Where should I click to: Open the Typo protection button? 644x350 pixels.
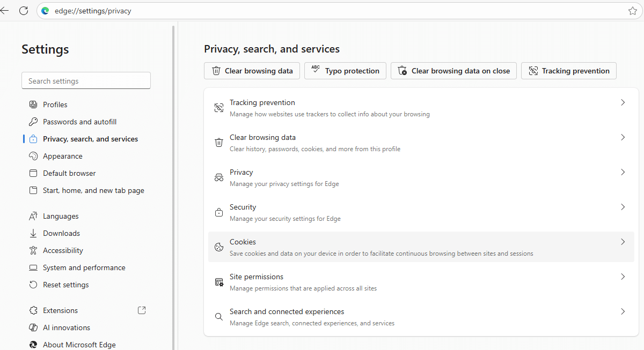point(345,70)
